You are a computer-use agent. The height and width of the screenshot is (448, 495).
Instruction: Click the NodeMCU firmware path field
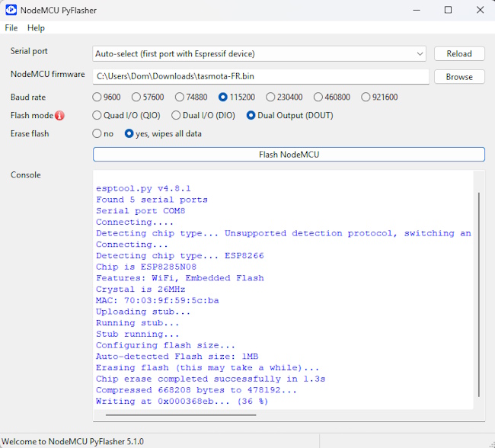tap(260, 76)
